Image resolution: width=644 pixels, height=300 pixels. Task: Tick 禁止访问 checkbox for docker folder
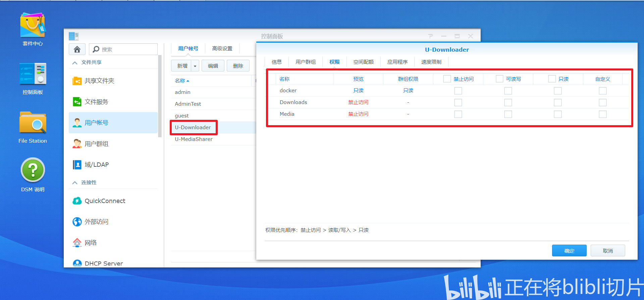pos(458,91)
